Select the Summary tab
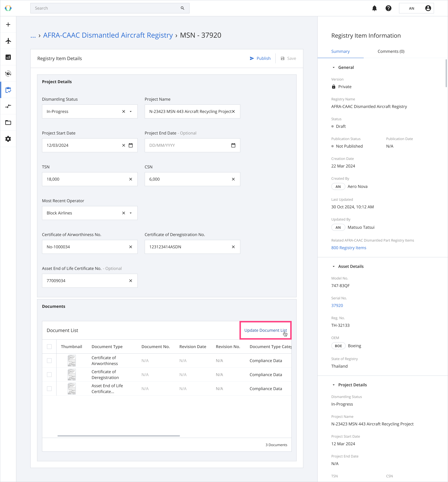448x482 pixels. pos(340,51)
